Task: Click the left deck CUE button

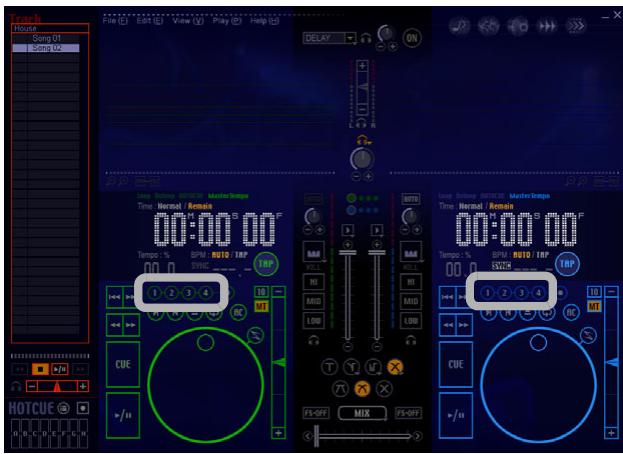Action: 123,364
